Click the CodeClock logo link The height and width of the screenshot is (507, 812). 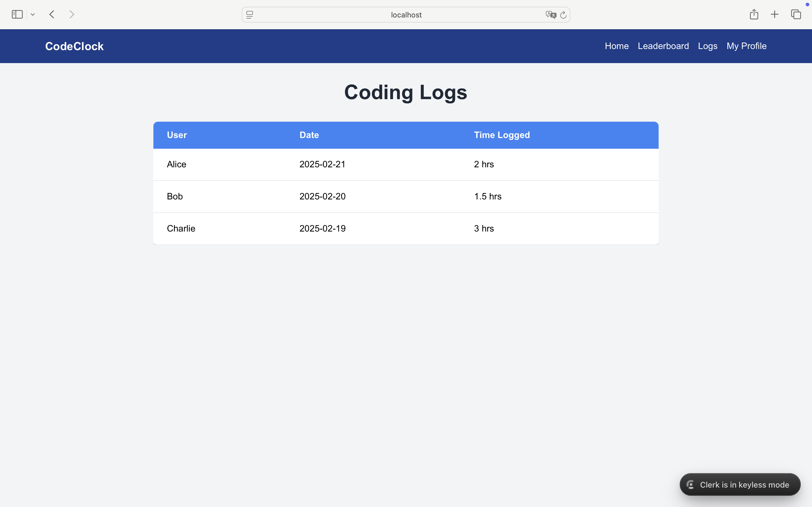click(x=74, y=46)
